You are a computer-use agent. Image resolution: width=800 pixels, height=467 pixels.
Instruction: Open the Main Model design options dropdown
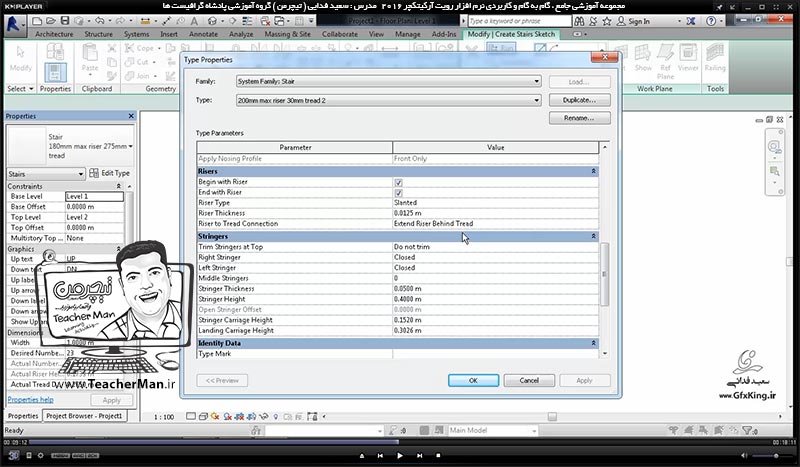pyautogui.click(x=493, y=430)
